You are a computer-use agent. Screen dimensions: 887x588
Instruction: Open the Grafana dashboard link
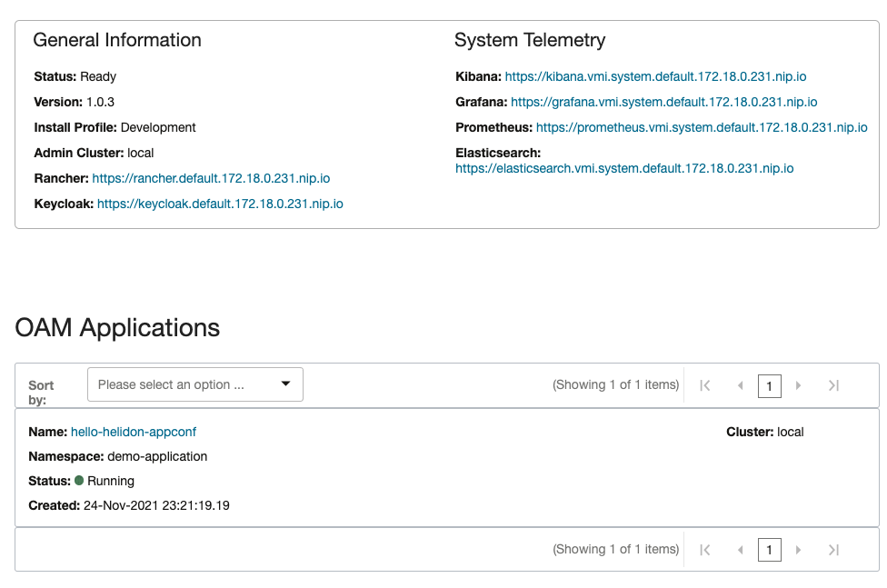point(663,103)
